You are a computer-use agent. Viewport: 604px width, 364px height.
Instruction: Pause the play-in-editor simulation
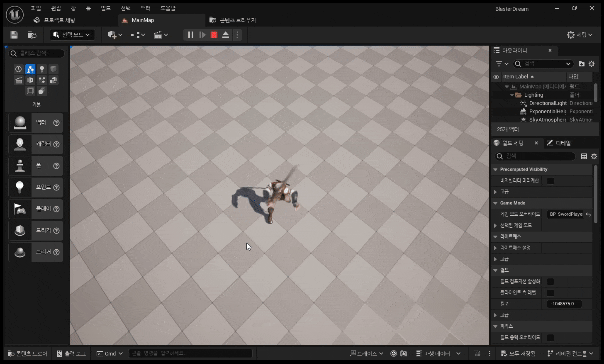click(x=190, y=35)
